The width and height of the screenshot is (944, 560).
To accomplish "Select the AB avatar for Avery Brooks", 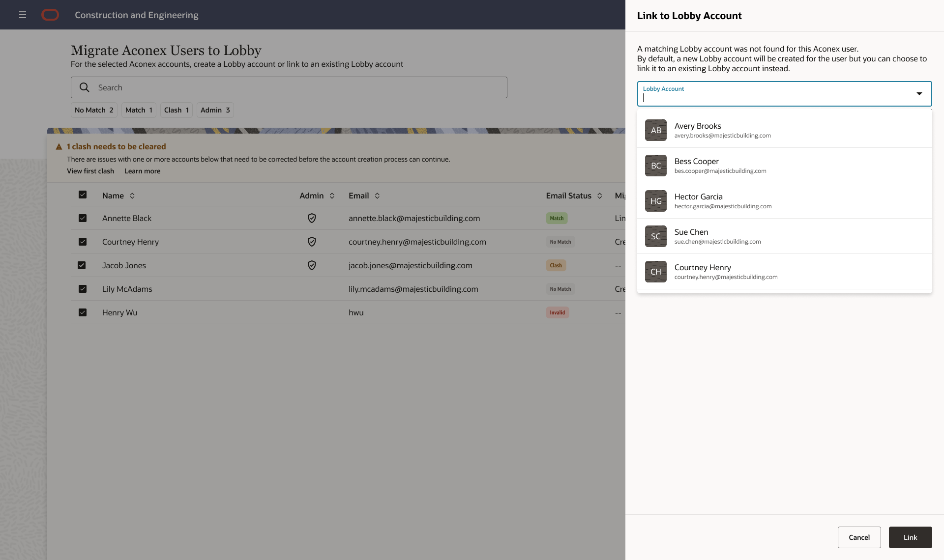I will point(655,130).
